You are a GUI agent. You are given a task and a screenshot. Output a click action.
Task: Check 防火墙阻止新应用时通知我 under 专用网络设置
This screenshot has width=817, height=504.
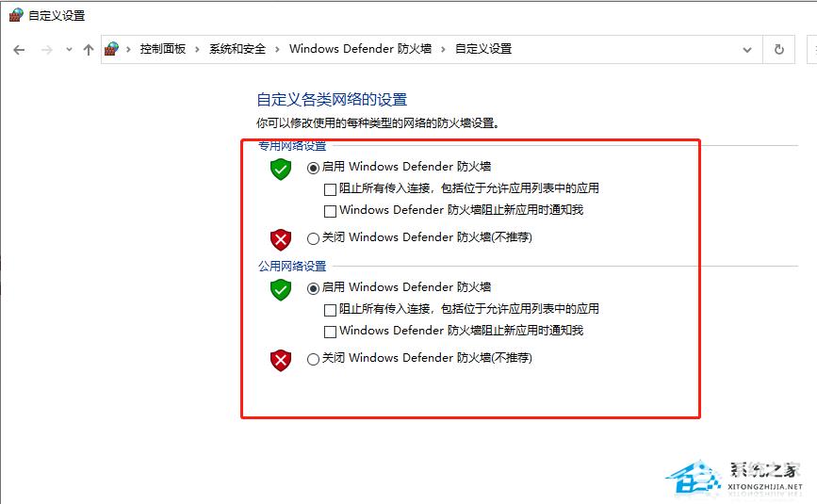(330, 211)
